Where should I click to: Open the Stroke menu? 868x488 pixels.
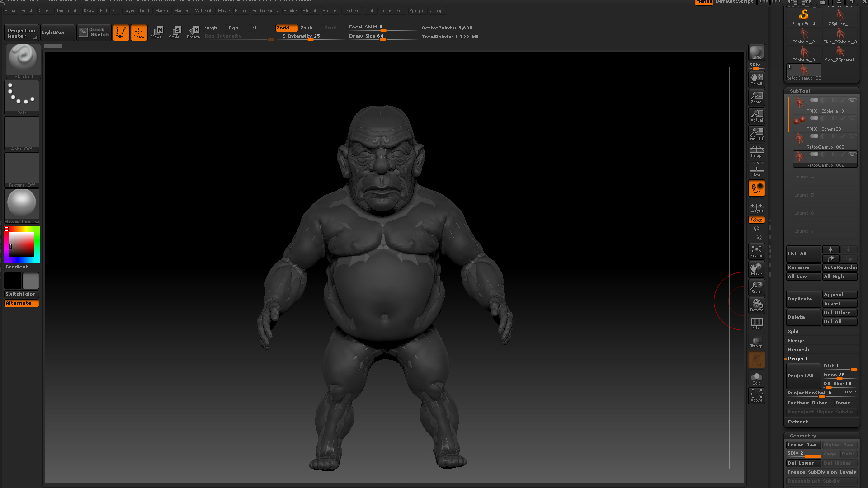(329, 11)
